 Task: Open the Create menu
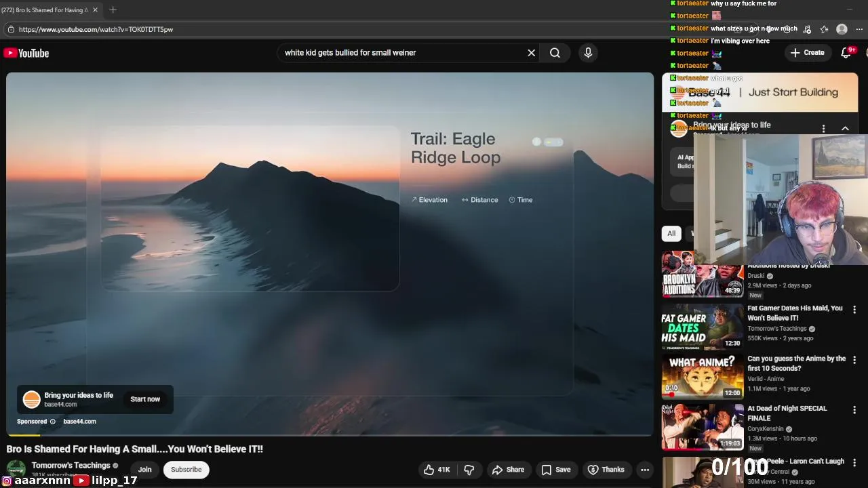click(x=807, y=53)
